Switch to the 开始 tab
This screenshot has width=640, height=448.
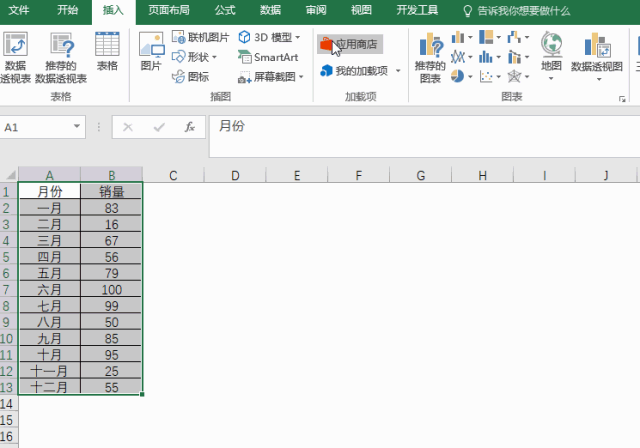pos(67,10)
